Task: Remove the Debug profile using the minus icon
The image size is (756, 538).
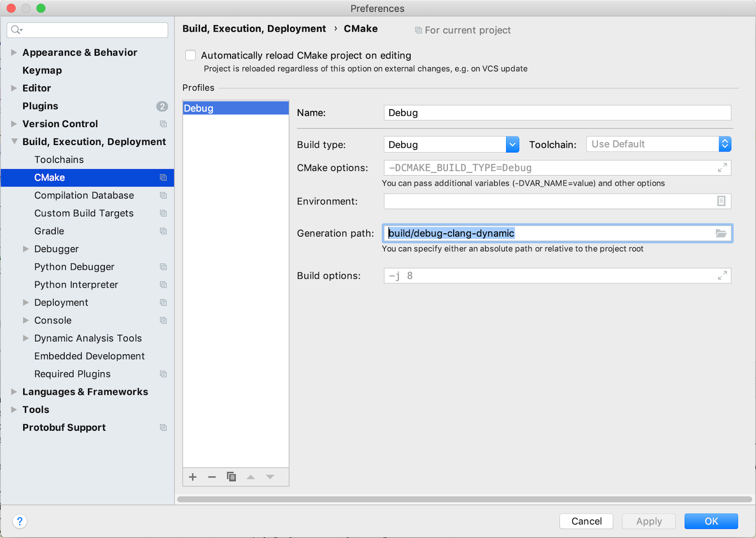Action: [x=212, y=477]
